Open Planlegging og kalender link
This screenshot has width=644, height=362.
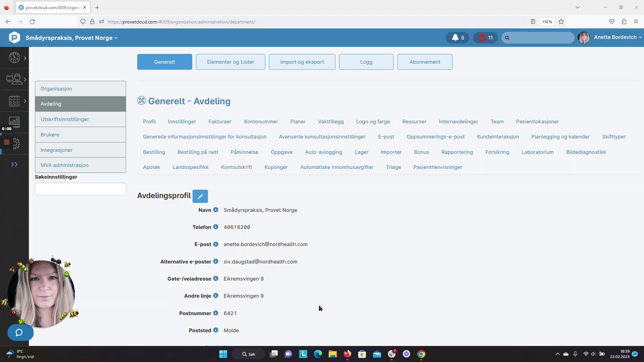coord(560,137)
